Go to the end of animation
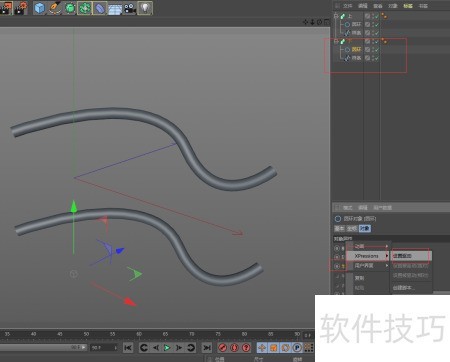 pyautogui.click(x=207, y=348)
